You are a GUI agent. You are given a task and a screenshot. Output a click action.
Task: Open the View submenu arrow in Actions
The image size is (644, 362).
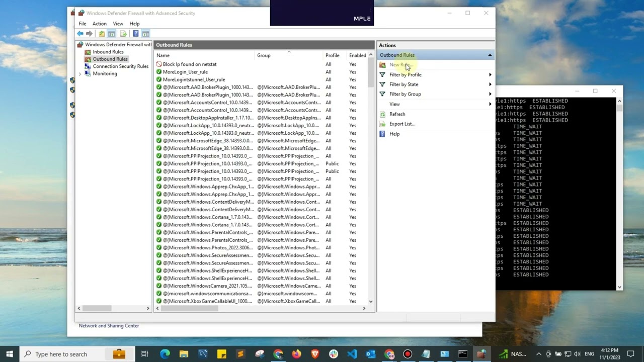[x=490, y=104]
